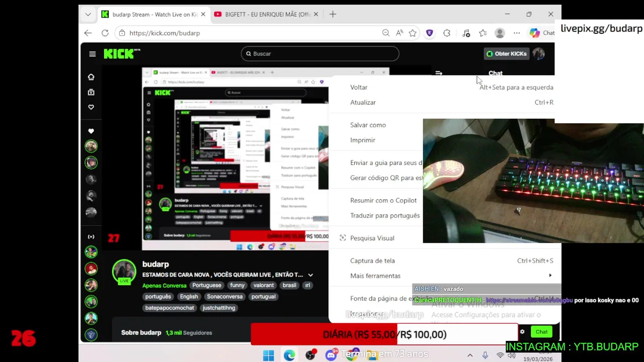Click the brasil tag
644x362 pixels.
pos(289,285)
